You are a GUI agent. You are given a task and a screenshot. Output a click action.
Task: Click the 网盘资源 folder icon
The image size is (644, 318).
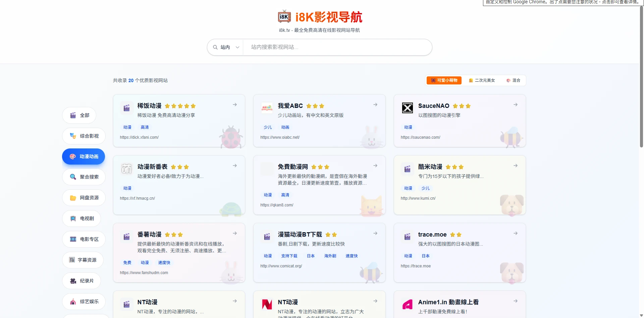72,198
